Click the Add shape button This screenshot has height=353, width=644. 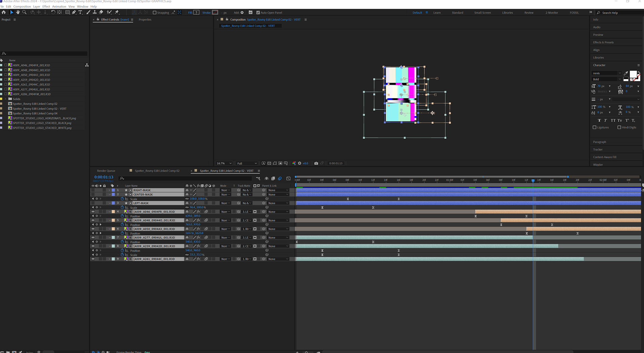(x=242, y=13)
